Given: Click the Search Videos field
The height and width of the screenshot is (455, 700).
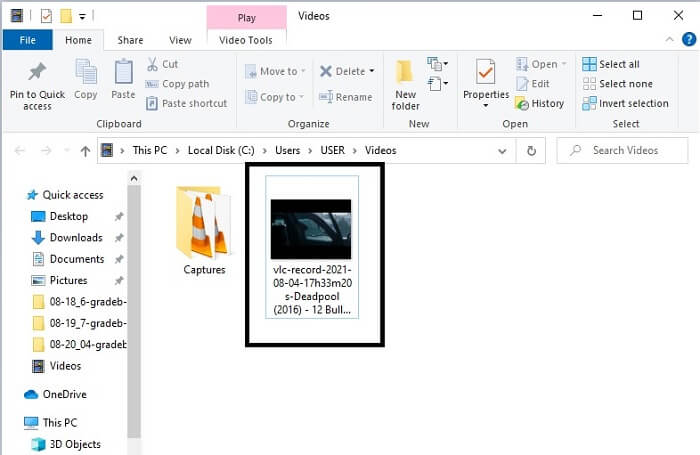Looking at the screenshot, I should point(622,150).
